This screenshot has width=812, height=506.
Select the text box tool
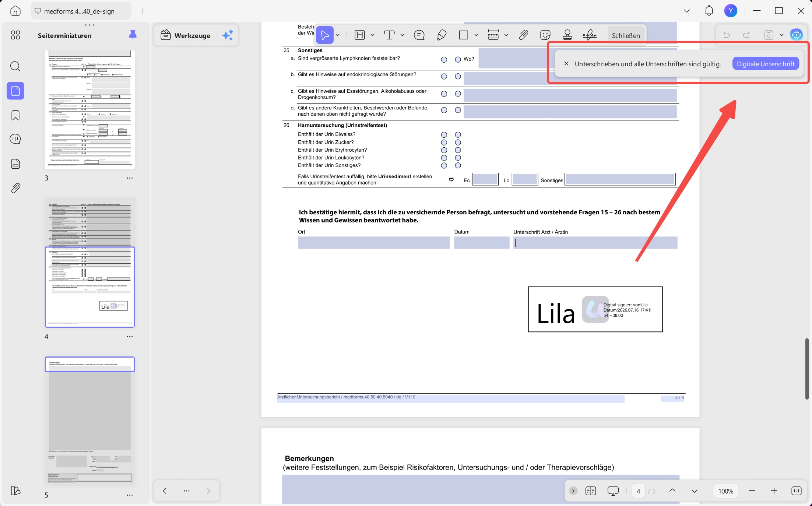tap(389, 35)
